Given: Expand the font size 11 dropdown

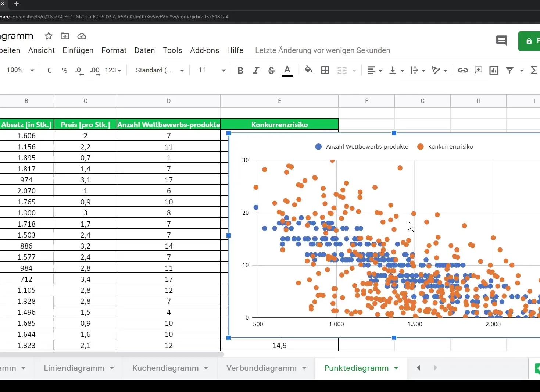Looking at the screenshot, I should point(212,70).
